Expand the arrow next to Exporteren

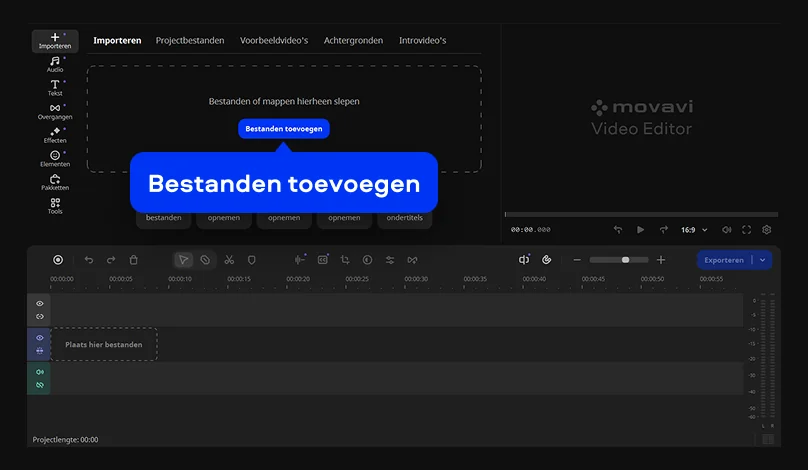[x=763, y=260]
